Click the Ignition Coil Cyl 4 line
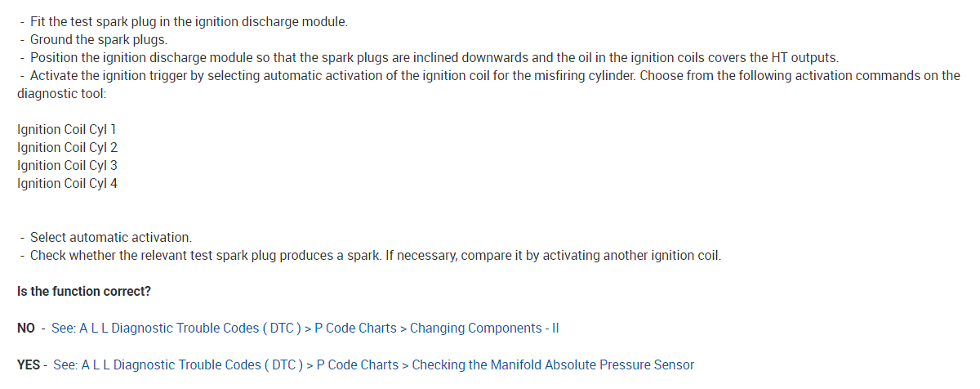 pyautogui.click(x=67, y=184)
